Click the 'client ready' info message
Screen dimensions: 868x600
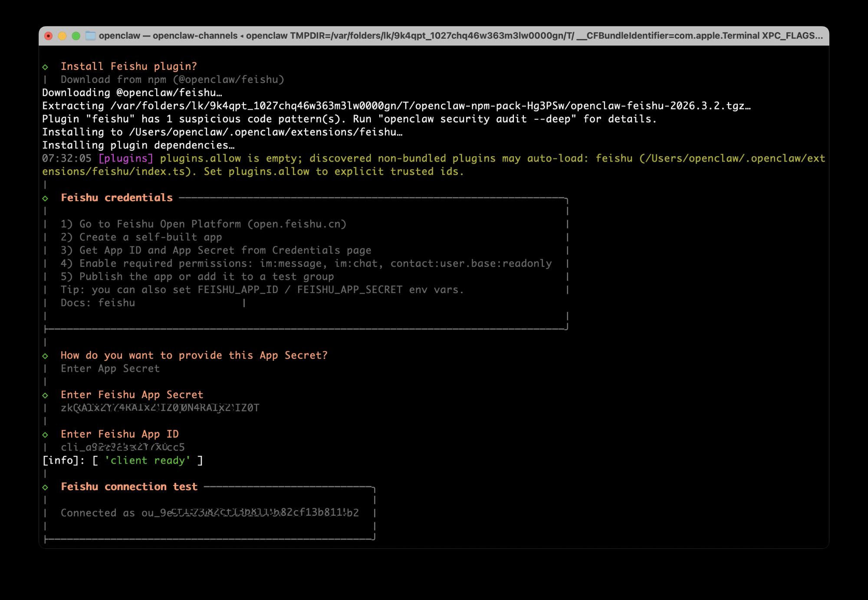pos(148,460)
